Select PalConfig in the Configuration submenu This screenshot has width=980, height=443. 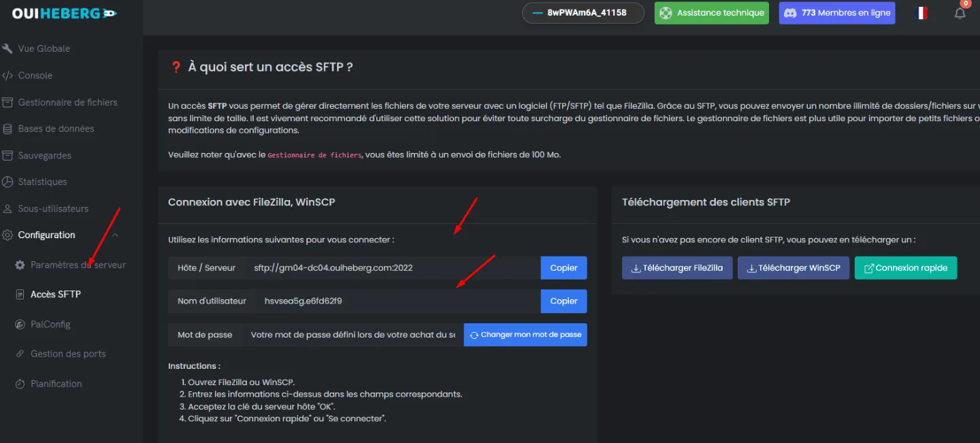click(x=50, y=325)
